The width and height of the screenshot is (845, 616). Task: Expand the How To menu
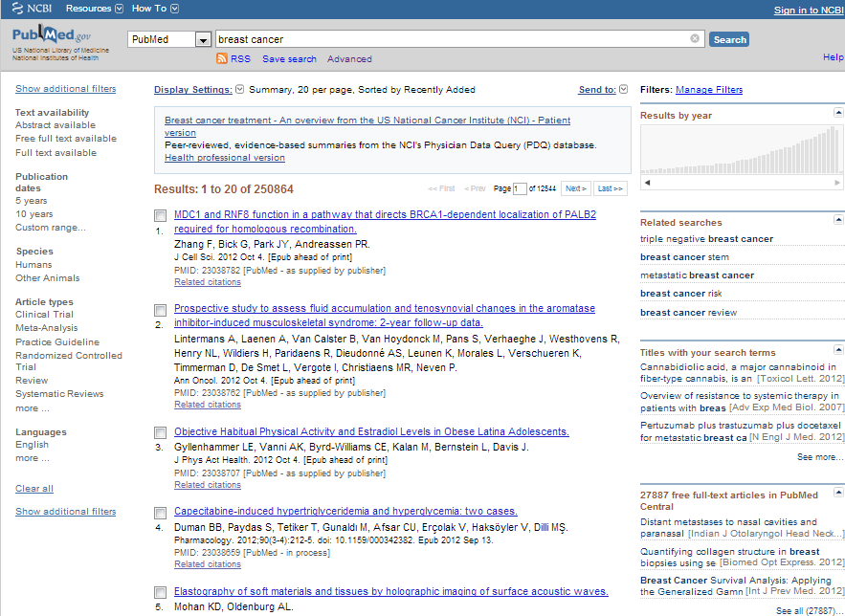[155, 9]
